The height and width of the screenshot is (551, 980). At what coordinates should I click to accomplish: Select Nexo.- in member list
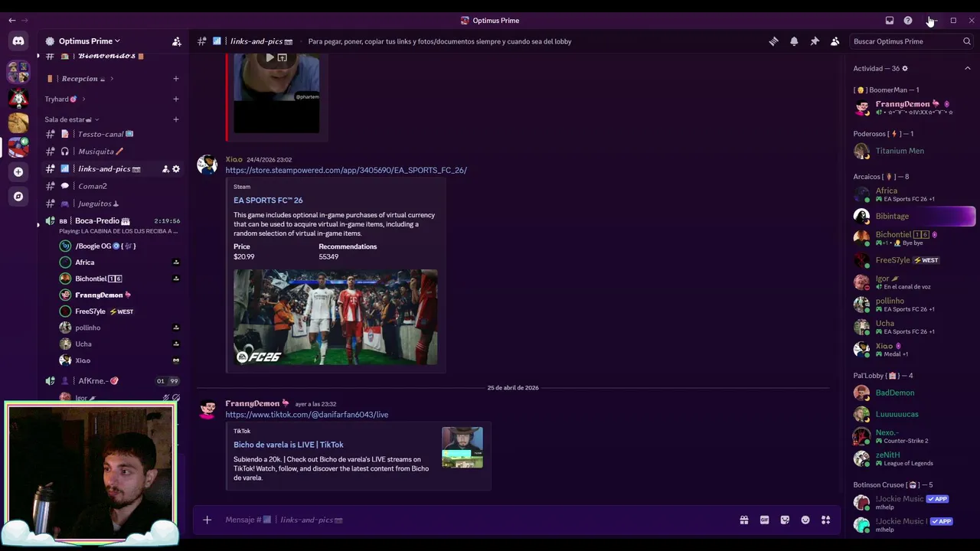[x=913, y=436]
